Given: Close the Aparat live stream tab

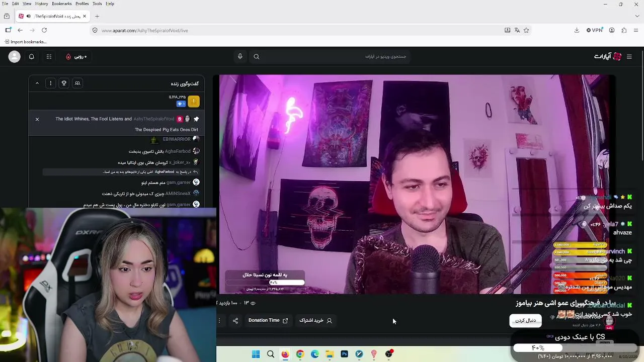Looking at the screenshot, I should click(85, 16).
